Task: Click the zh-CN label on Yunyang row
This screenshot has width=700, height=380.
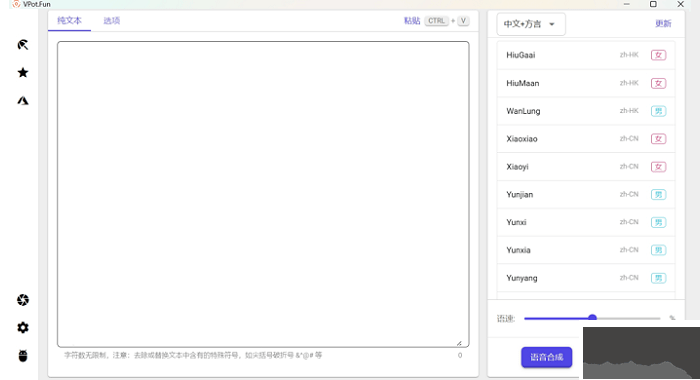Action: 629,278
